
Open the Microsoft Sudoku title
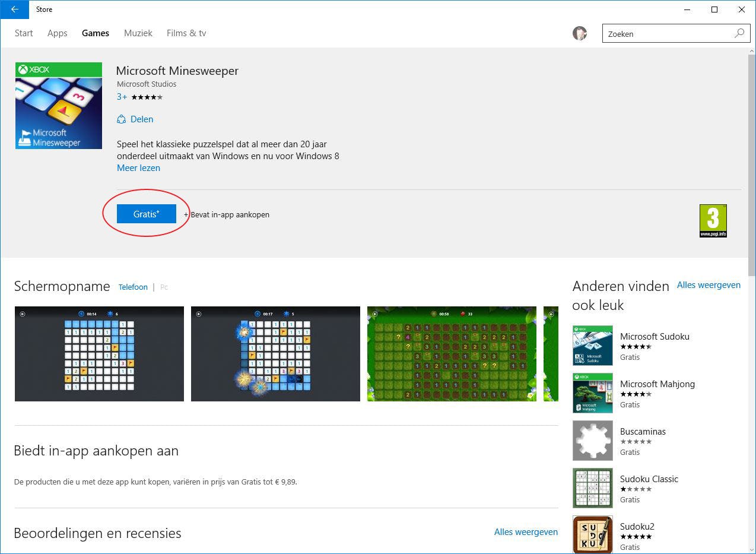coord(655,336)
